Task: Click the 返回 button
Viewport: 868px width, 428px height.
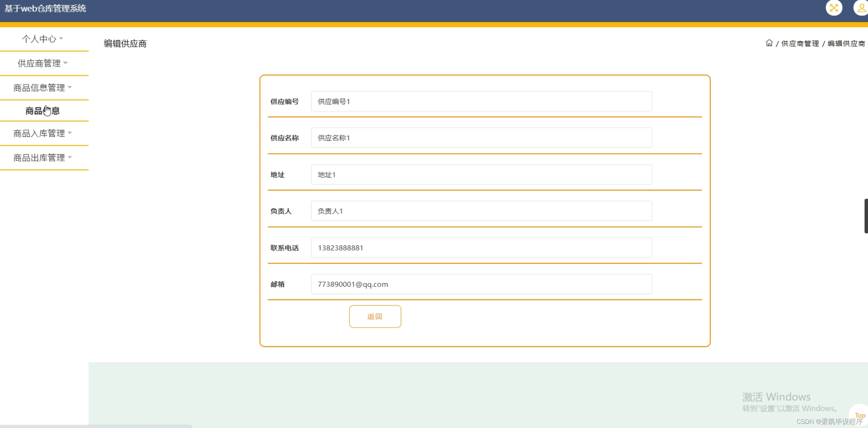Action: [375, 316]
